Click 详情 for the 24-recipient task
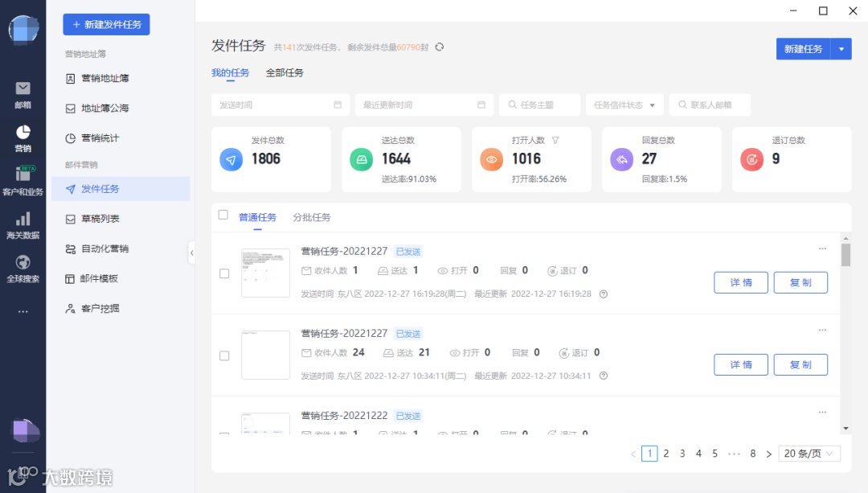The width and height of the screenshot is (868, 493). tap(741, 364)
